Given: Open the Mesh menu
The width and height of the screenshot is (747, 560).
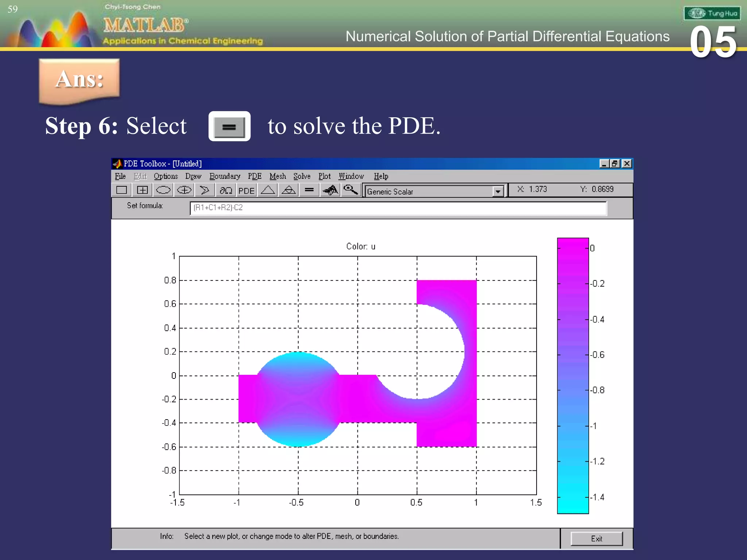Looking at the screenshot, I should 278,176.
